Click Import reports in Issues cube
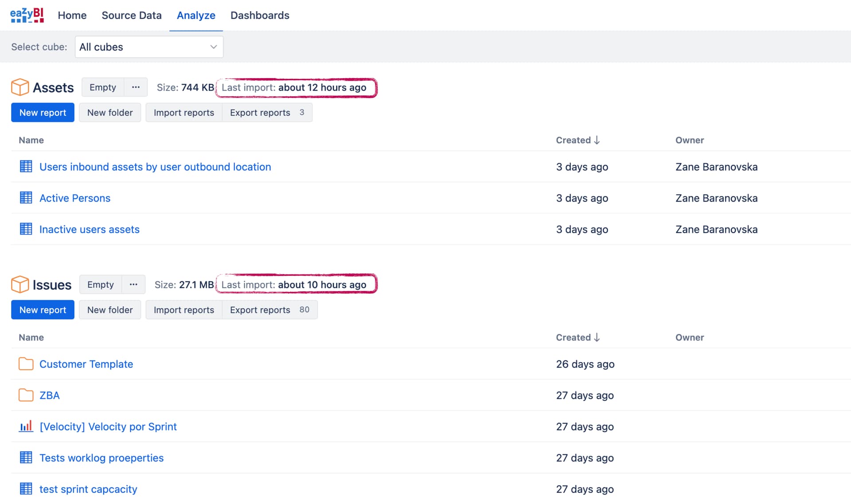Screen dimensions: 851x504 [184, 310]
